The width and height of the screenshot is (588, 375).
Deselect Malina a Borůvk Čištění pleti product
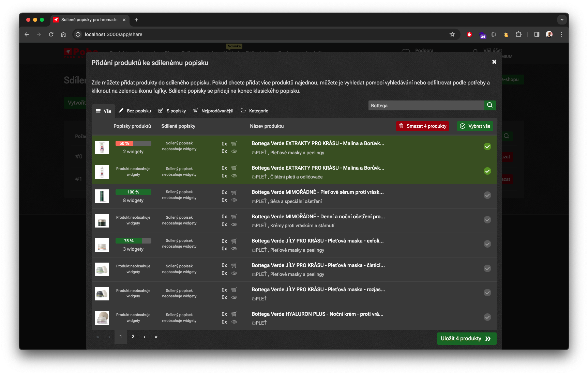pos(487,171)
